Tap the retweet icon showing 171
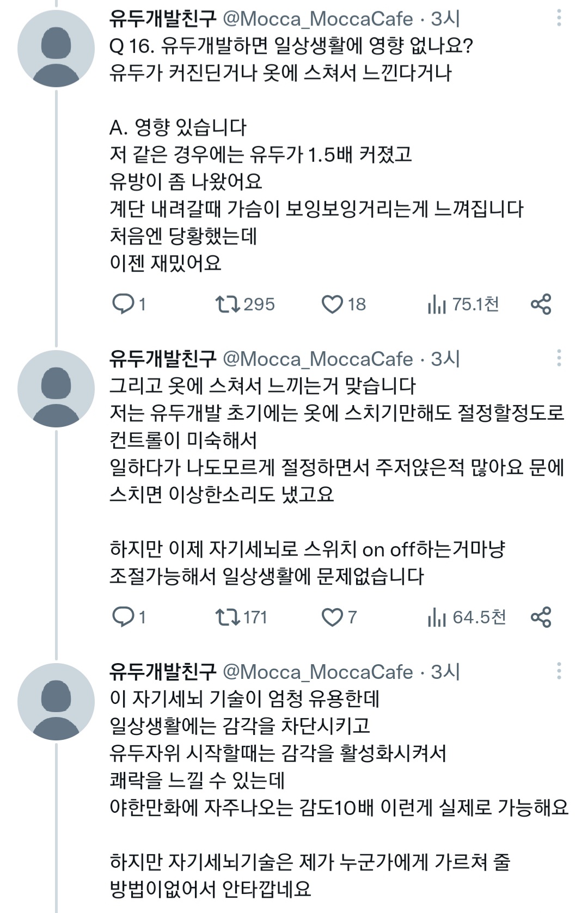This screenshot has height=913, width=588. (x=228, y=617)
